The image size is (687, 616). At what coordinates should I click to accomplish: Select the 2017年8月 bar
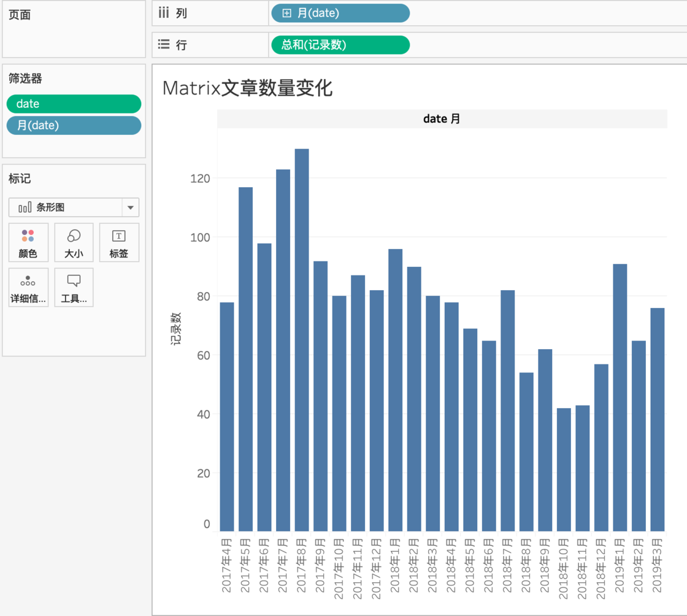302,340
